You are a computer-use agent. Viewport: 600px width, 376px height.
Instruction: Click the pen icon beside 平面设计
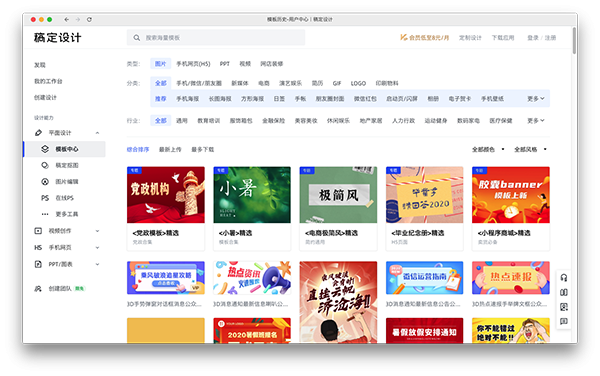tap(38, 133)
